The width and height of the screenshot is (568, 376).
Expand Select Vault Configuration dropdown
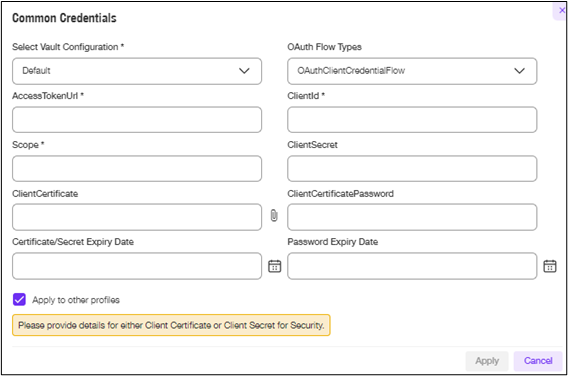pos(137,71)
